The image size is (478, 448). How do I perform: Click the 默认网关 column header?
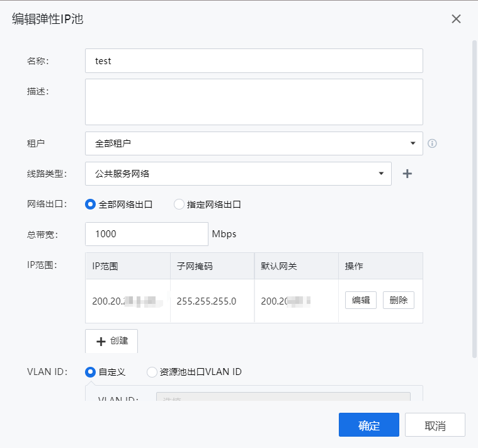[297, 266]
